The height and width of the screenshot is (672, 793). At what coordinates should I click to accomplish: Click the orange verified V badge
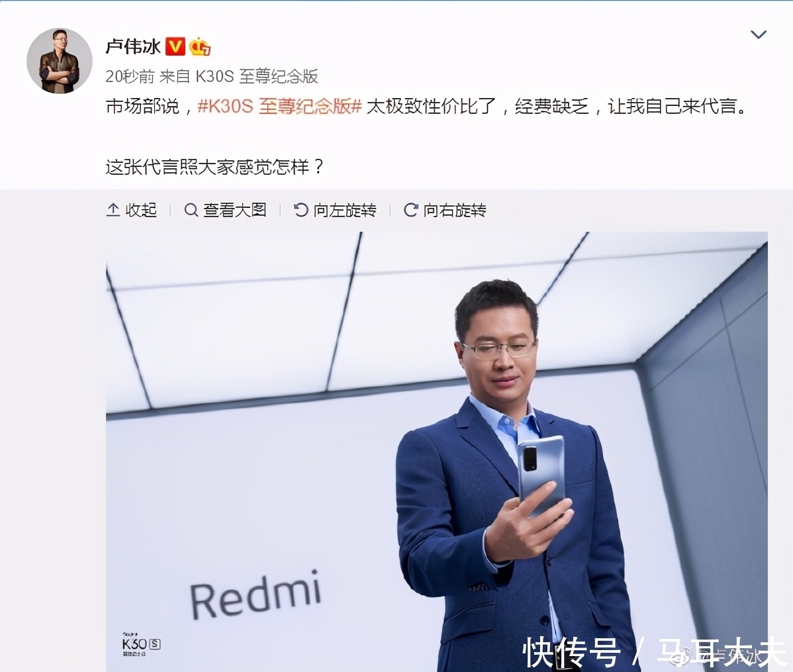tap(176, 46)
